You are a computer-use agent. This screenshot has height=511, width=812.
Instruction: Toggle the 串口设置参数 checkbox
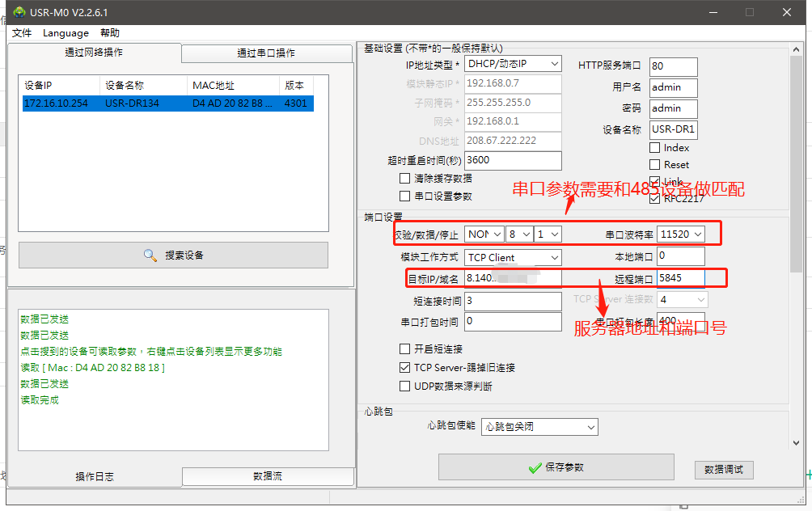pyautogui.click(x=405, y=196)
